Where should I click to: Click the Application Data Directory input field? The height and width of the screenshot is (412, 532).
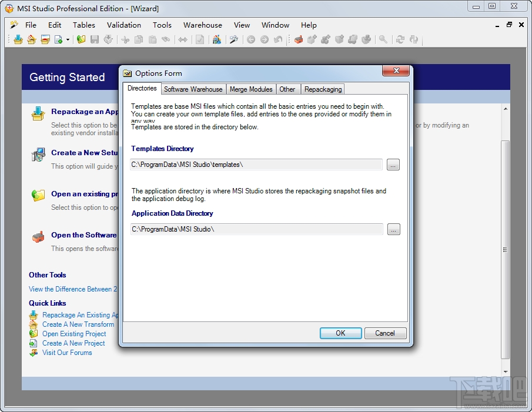pyautogui.click(x=256, y=229)
